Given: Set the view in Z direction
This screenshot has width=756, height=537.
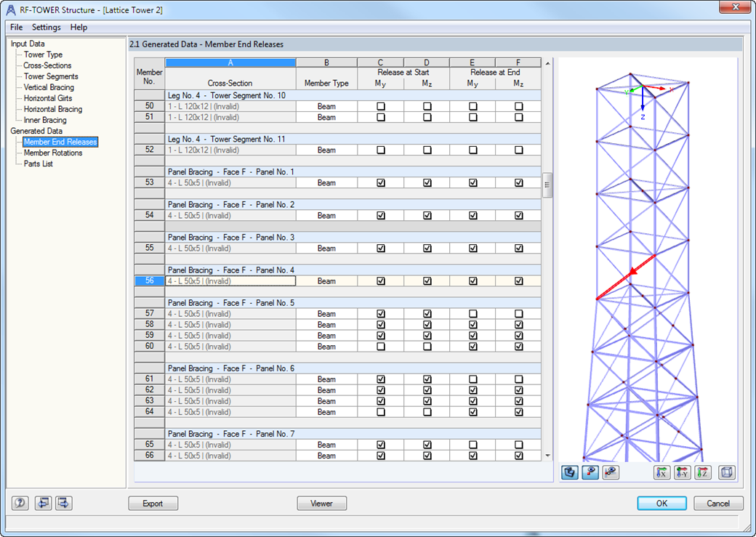Looking at the screenshot, I should click(702, 472).
